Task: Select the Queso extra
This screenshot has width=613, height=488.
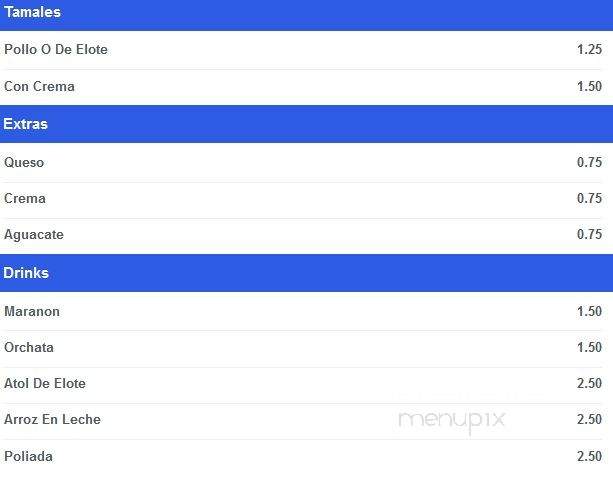Action: click(24, 162)
